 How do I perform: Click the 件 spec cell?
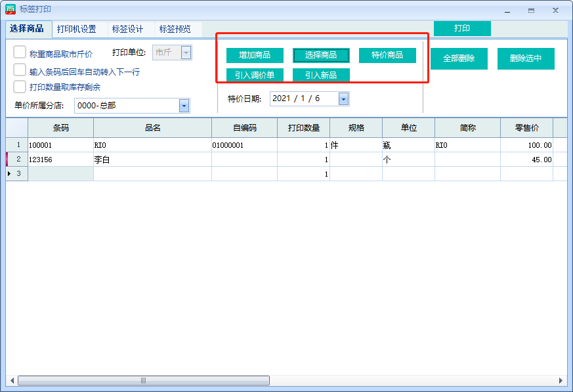tap(356, 145)
